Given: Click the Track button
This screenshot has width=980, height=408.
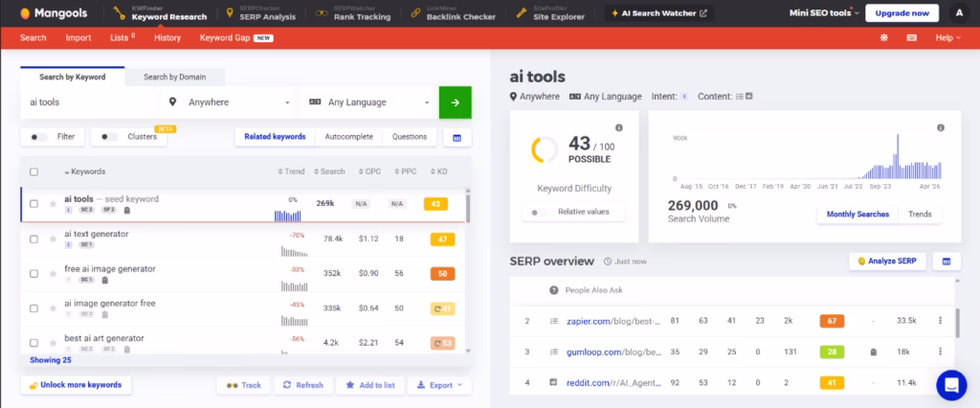Looking at the screenshot, I should (243, 385).
